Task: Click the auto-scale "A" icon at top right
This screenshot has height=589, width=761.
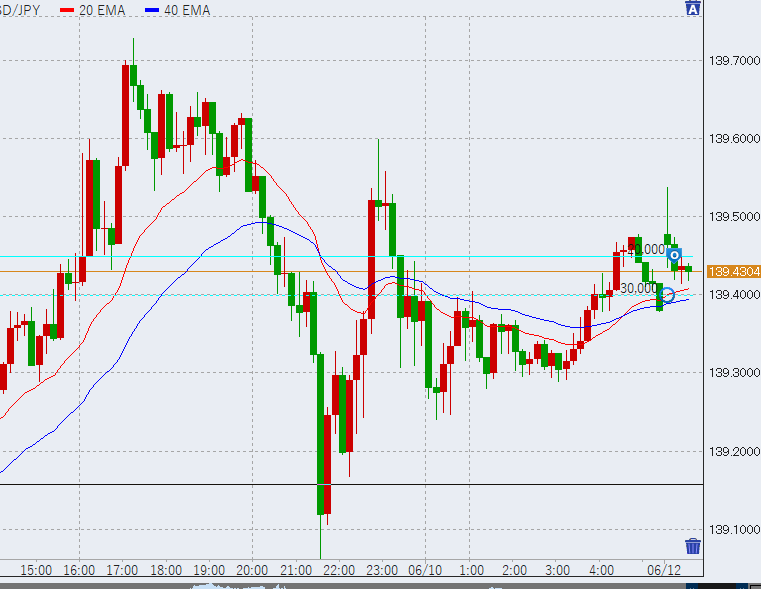Action: point(692,9)
